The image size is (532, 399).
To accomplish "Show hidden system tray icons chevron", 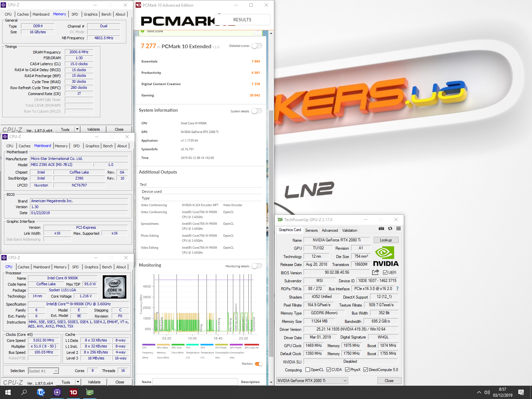I will (479, 392).
